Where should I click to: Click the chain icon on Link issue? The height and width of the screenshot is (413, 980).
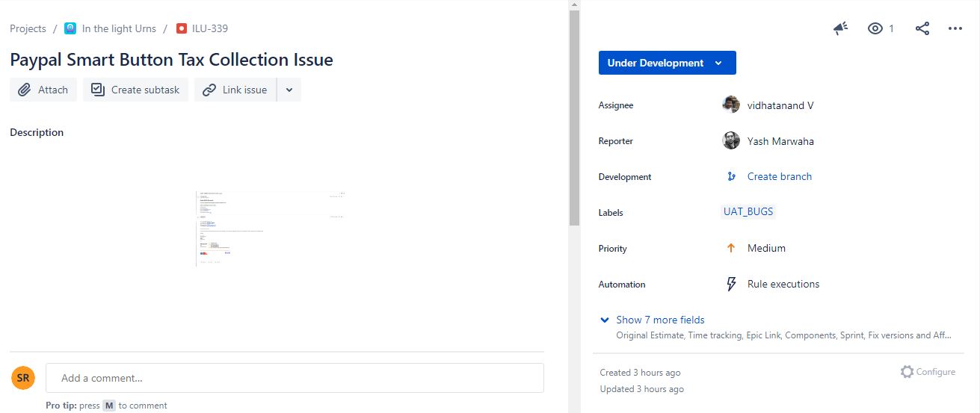(209, 90)
